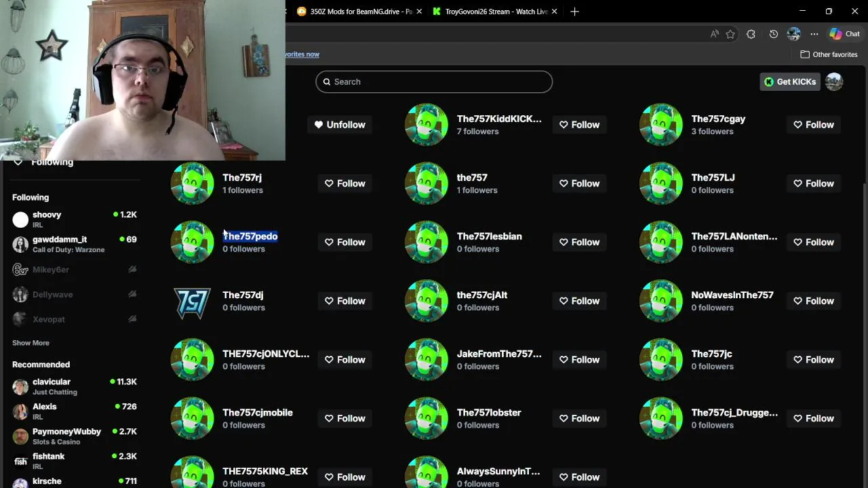Open Kick user avatar menu
This screenshot has width=868, height=488.
point(834,81)
